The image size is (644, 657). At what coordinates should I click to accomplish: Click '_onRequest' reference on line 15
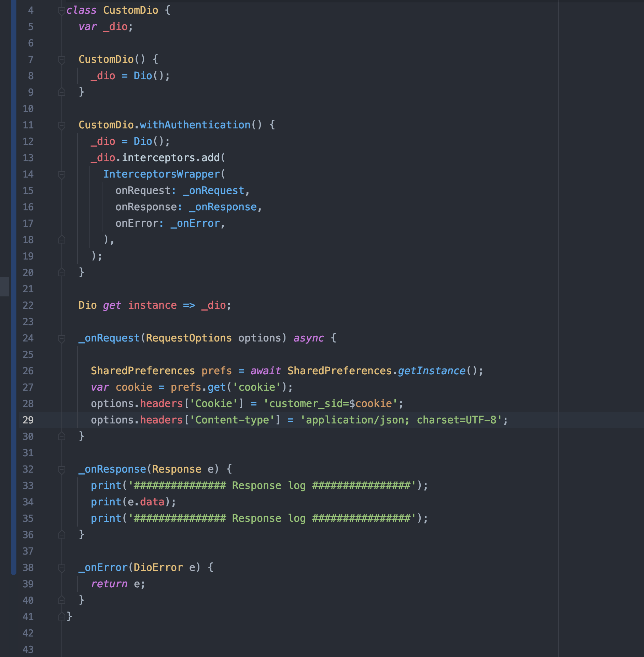214,191
